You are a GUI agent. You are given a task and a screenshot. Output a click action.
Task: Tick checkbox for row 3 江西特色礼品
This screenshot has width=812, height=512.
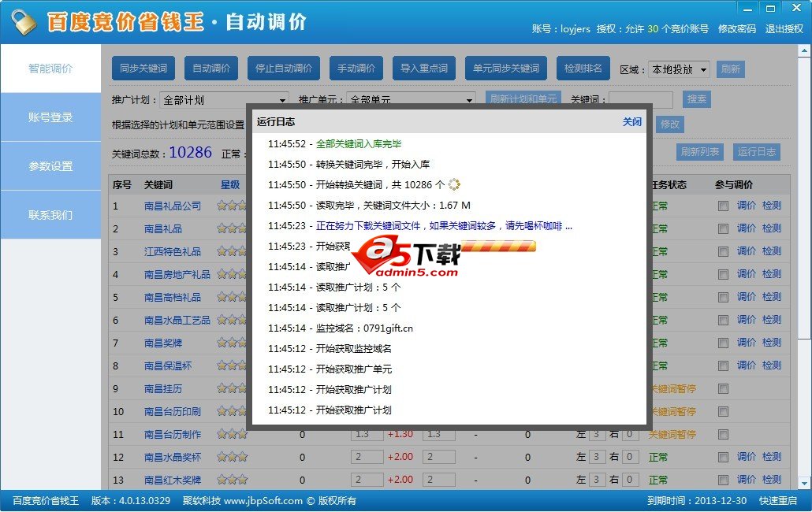pyautogui.click(x=723, y=252)
